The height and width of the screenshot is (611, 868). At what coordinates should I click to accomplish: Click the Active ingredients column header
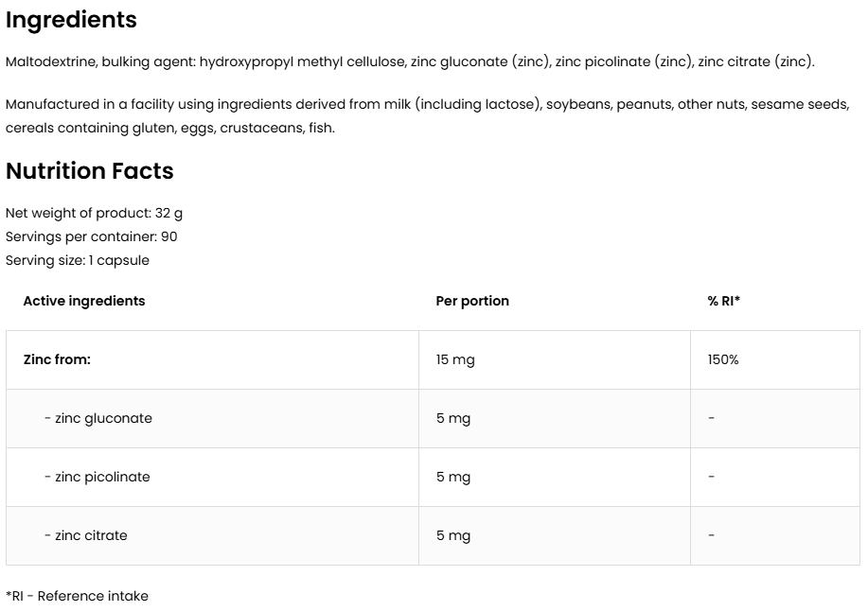pos(84,301)
